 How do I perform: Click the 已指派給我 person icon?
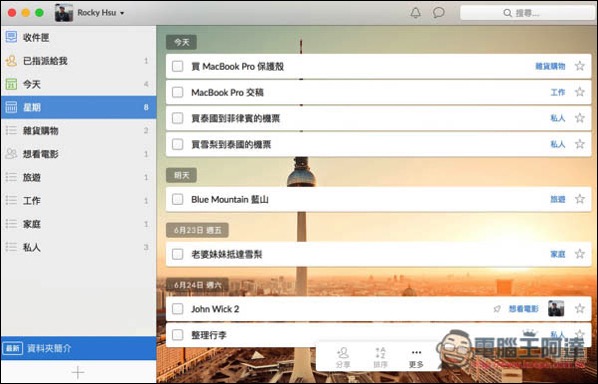tap(11, 61)
